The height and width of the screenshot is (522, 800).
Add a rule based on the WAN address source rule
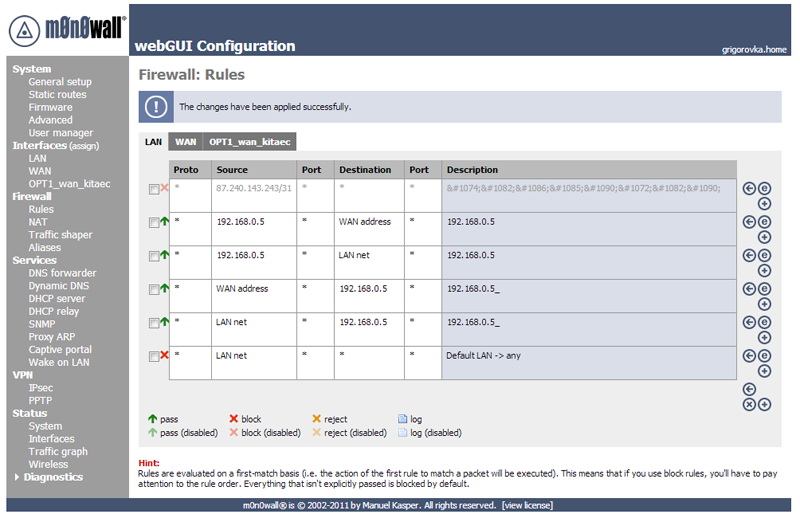click(764, 304)
